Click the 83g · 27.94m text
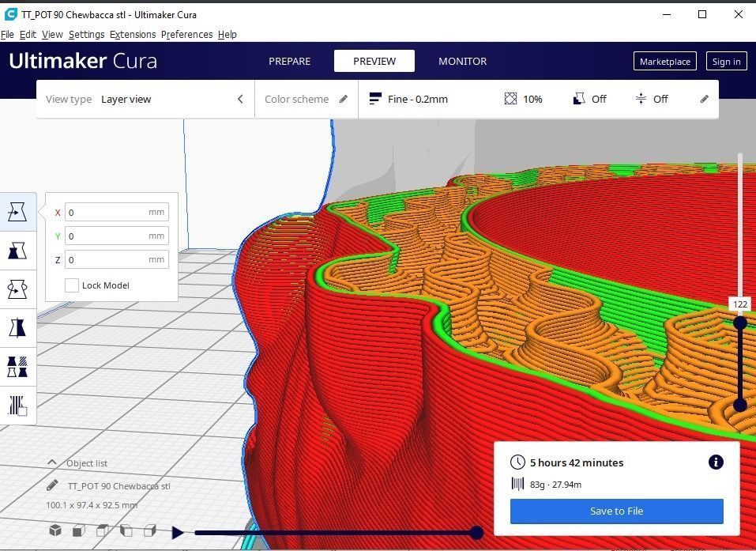The height and width of the screenshot is (551, 756). point(555,485)
